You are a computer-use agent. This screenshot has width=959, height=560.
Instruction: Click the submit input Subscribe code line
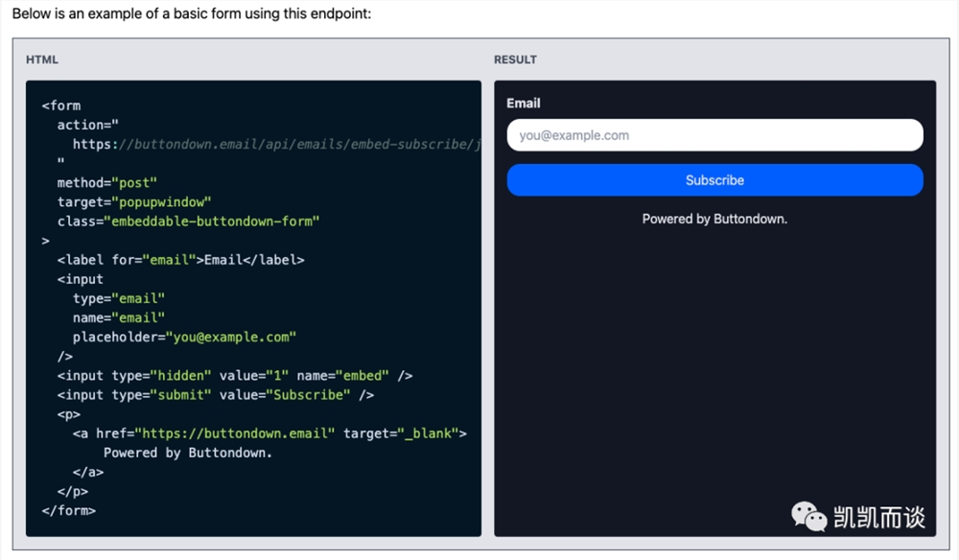click(x=215, y=395)
